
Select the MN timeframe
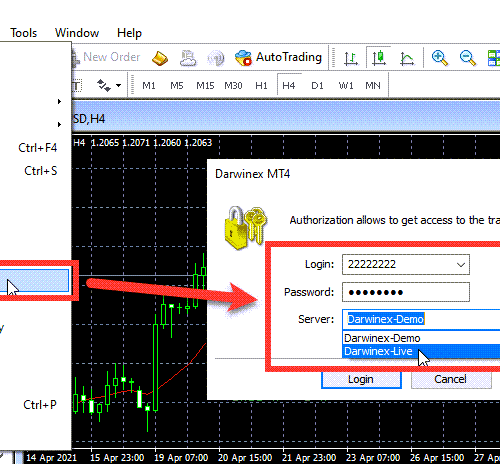373,86
